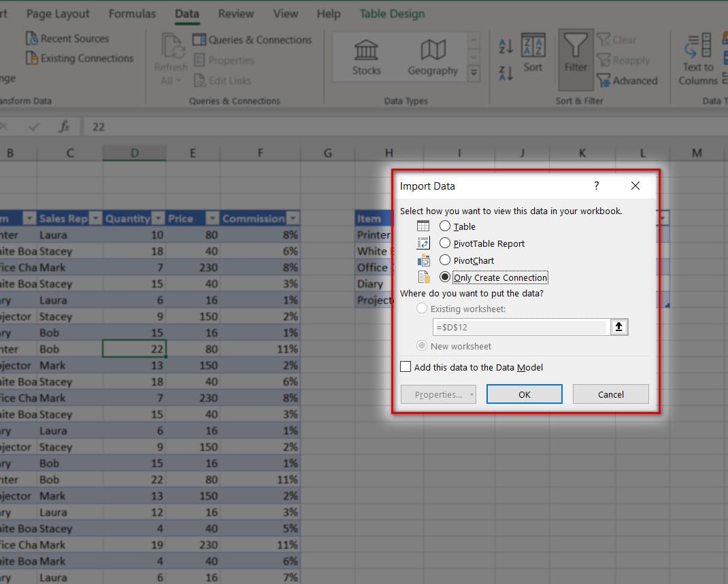Confirm the Import Data dialog with OK

(x=524, y=394)
